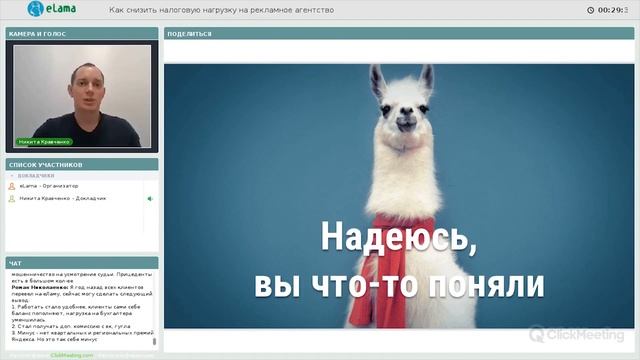The height and width of the screenshot is (360, 640).
Task: Click the presenter's webcam video
Action: 82,96
